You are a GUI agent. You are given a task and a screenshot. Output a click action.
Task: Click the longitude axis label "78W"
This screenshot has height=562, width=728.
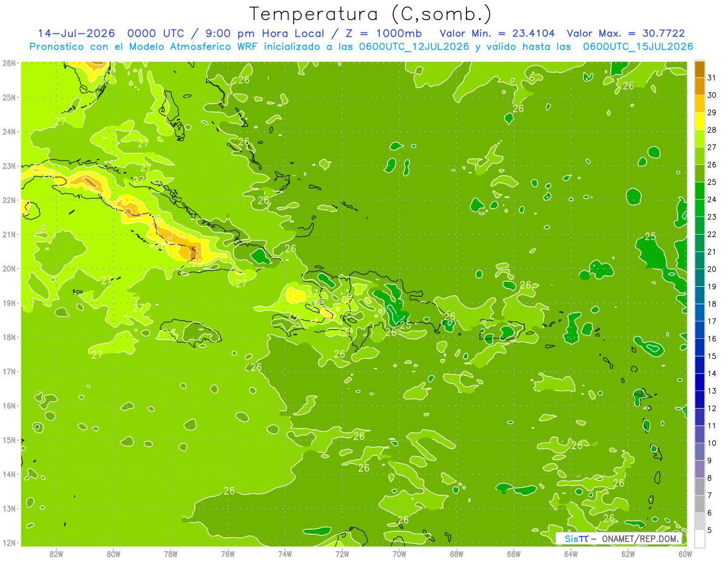(170, 554)
